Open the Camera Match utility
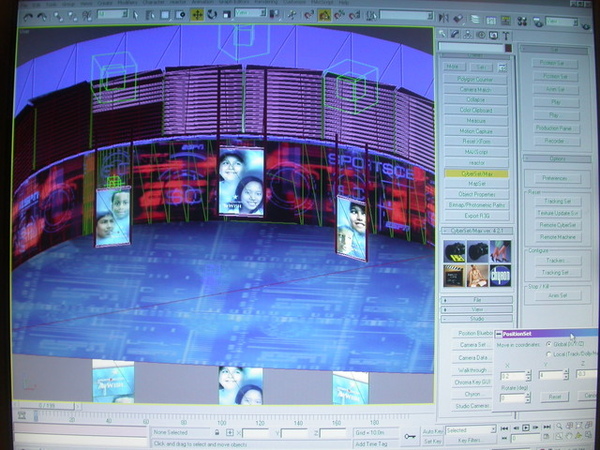The height and width of the screenshot is (450, 600). (475, 90)
